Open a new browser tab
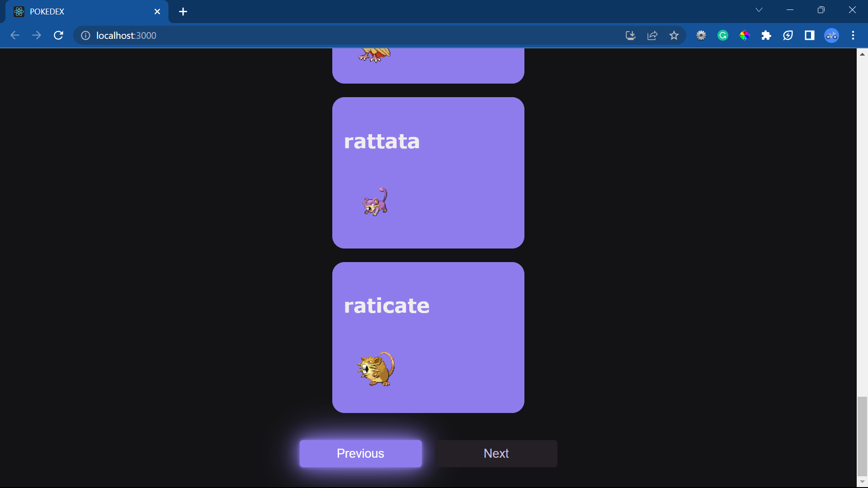This screenshot has height=488, width=868. pyautogui.click(x=183, y=11)
